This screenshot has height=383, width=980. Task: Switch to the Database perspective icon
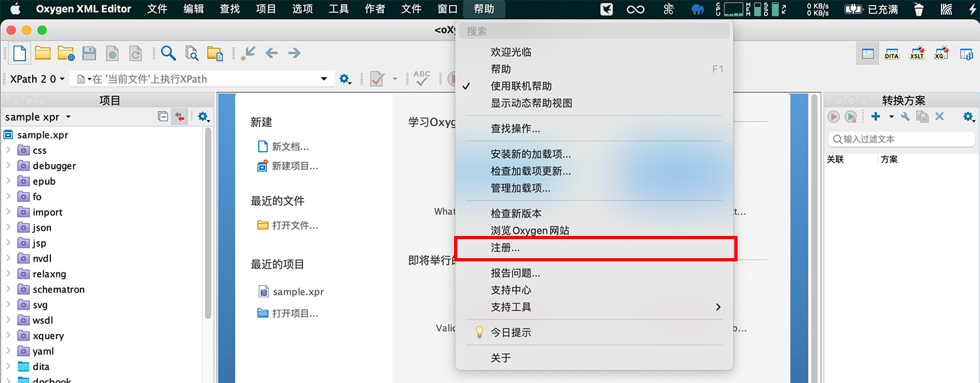pos(966,54)
